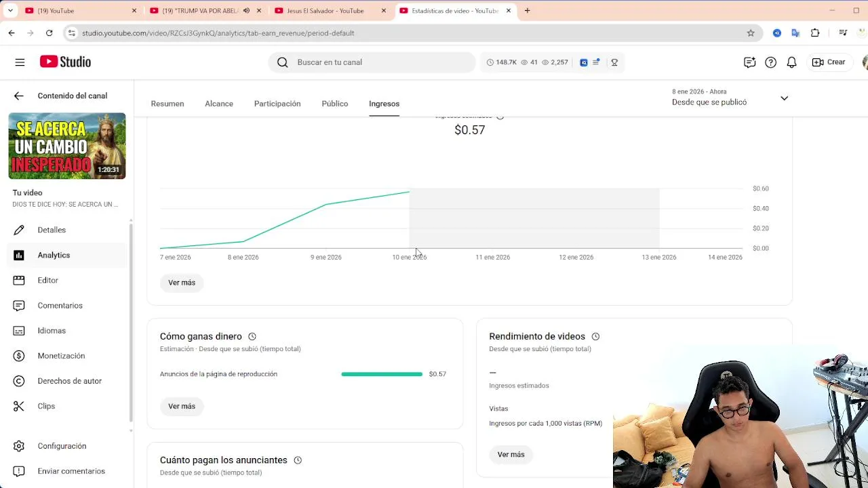Open Comentarios in the sidebar

(x=66, y=306)
